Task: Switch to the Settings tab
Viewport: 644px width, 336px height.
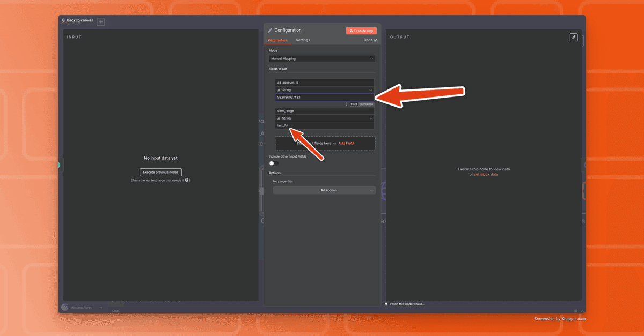Action: 303,40
